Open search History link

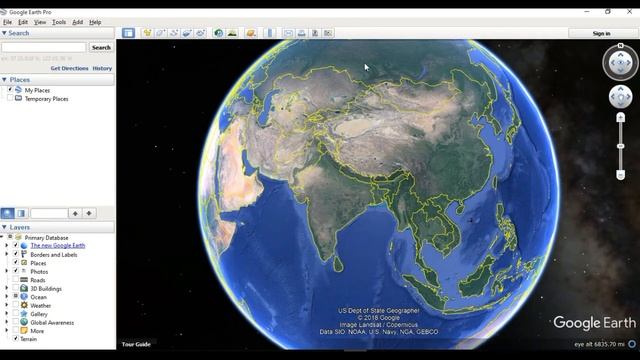pos(102,68)
